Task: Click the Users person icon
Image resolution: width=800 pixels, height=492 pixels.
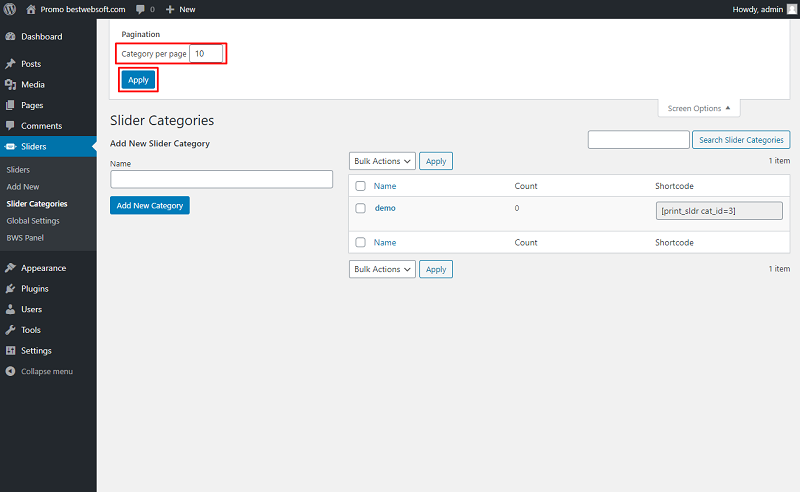Action: (x=10, y=309)
